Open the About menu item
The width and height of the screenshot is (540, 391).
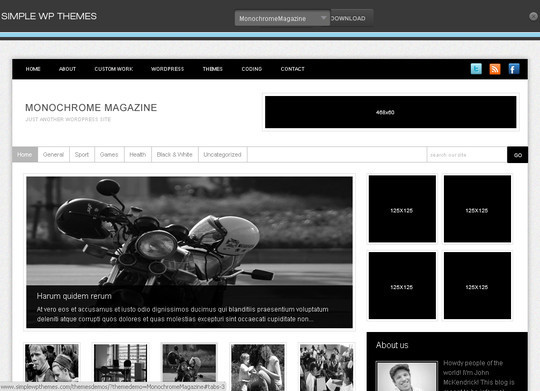point(67,69)
